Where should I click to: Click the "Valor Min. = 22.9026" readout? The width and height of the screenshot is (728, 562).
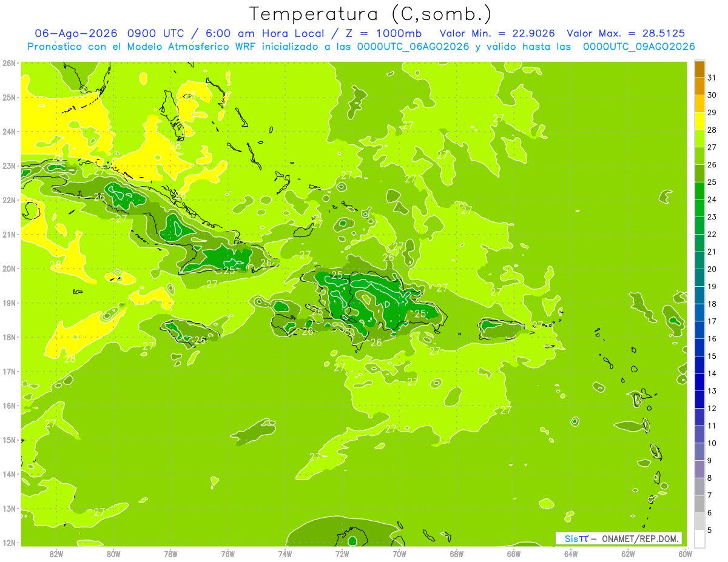pos(497,33)
